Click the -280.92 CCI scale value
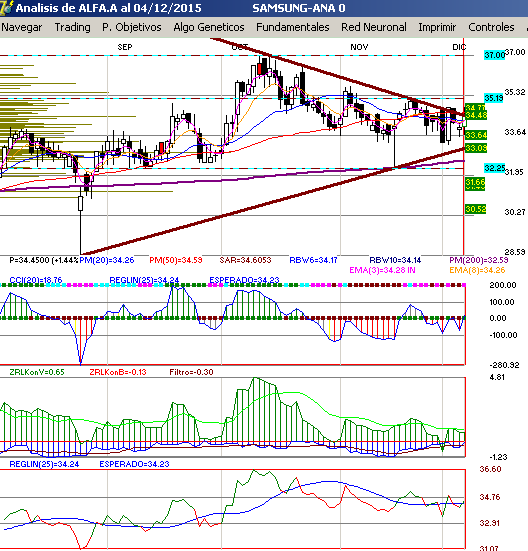This screenshot has height=551, width=528. tap(504, 365)
